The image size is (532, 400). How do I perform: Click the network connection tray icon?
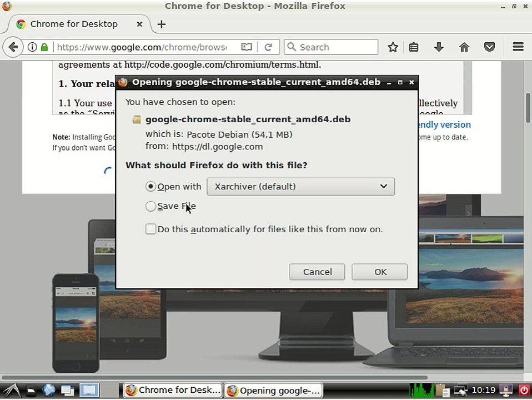(x=461, y=391)
